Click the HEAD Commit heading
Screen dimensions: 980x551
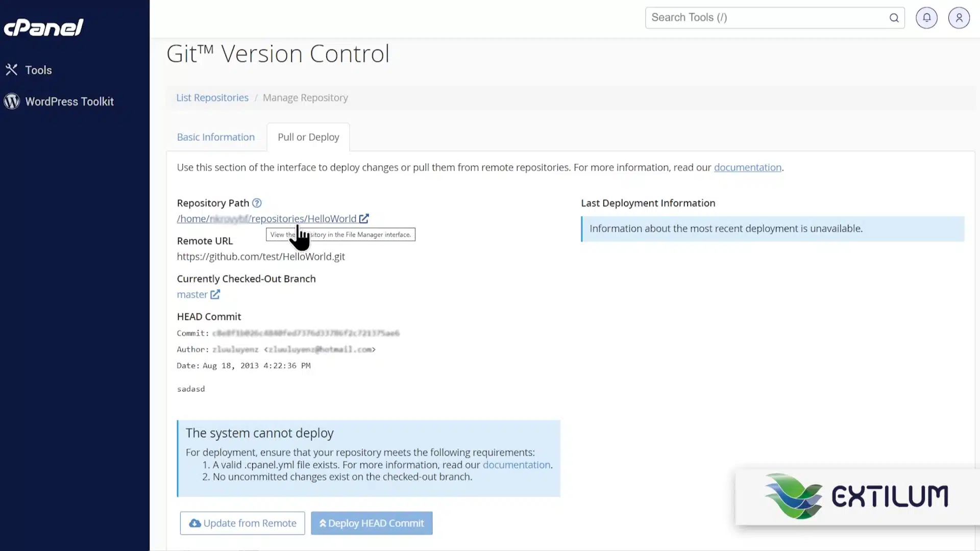tap(209, 317)
